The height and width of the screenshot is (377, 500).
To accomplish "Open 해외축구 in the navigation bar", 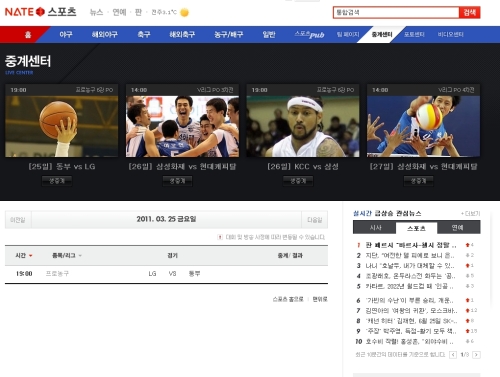I will 182,34.
